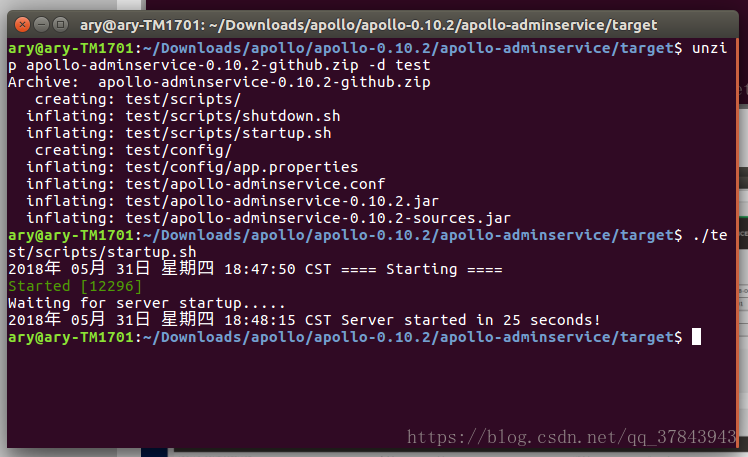Click the 'creating: test/config/' line
Screen dimensions: 748x457
coord(133,150)
